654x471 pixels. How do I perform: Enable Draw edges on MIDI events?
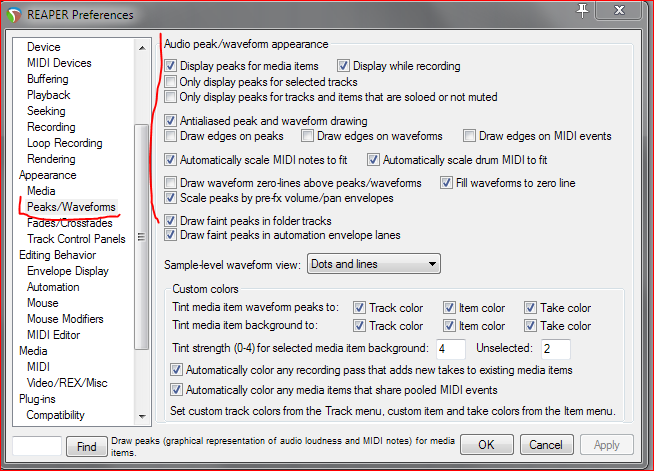pos(469,136)
